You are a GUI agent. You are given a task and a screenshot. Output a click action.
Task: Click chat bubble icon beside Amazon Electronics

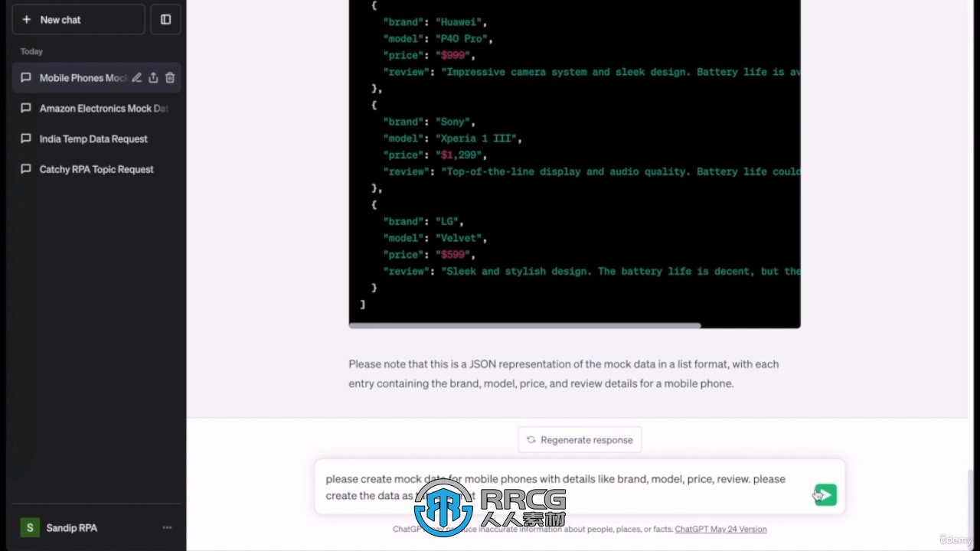tap(26, 109)
